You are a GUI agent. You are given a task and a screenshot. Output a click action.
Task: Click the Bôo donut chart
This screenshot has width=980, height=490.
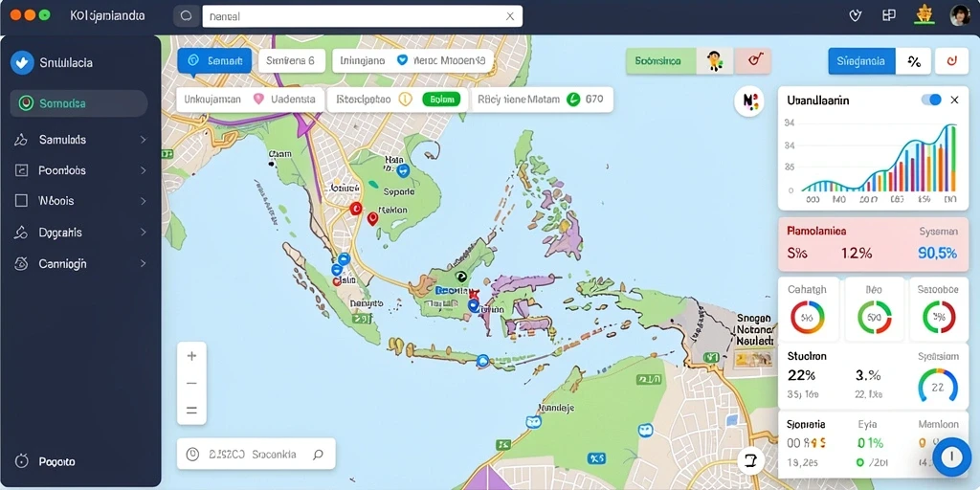(875, 317)
